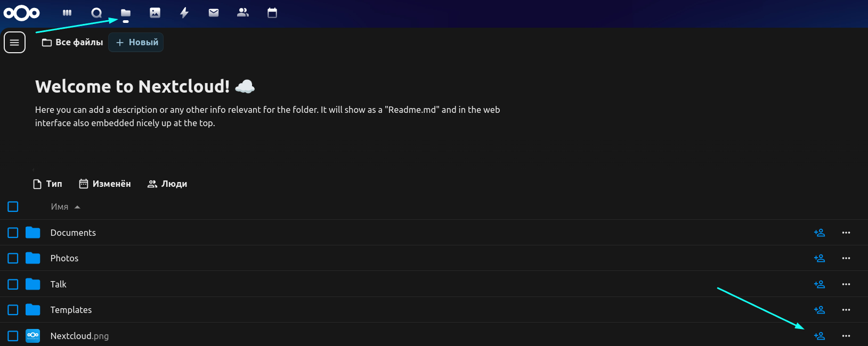
Task: Share the Documents folder
Action: pos(820,233)
